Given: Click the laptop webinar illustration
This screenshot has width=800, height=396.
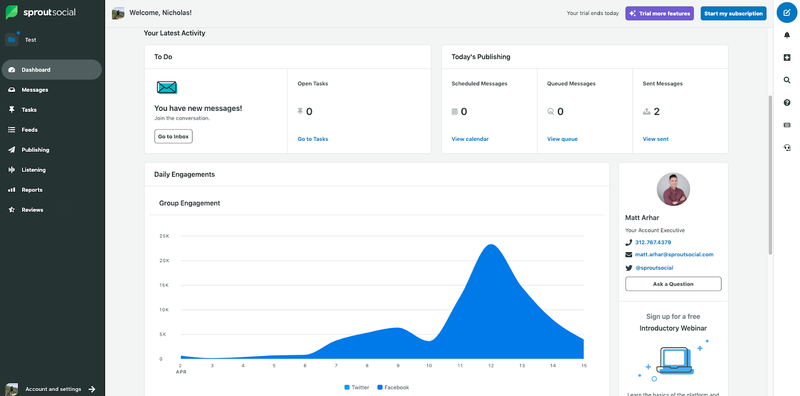Looking at the screenshot, I should (673, 360).
